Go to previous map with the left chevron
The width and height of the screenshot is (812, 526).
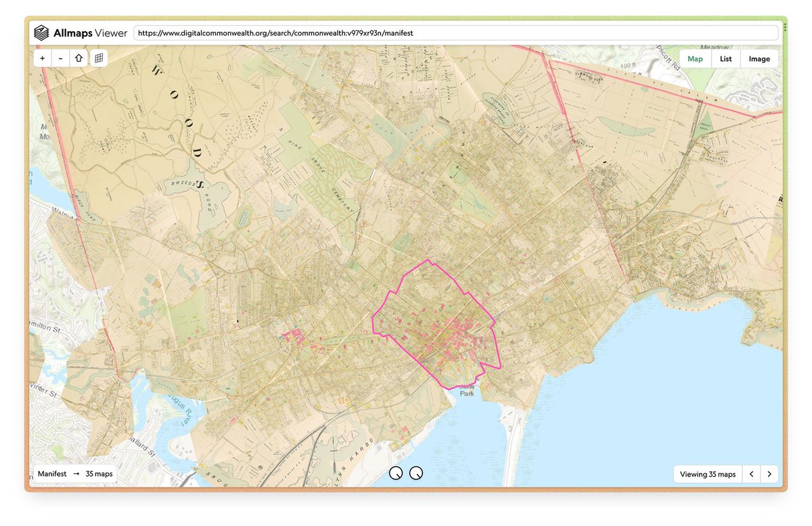pyautogui.click(x=751, y=474)
